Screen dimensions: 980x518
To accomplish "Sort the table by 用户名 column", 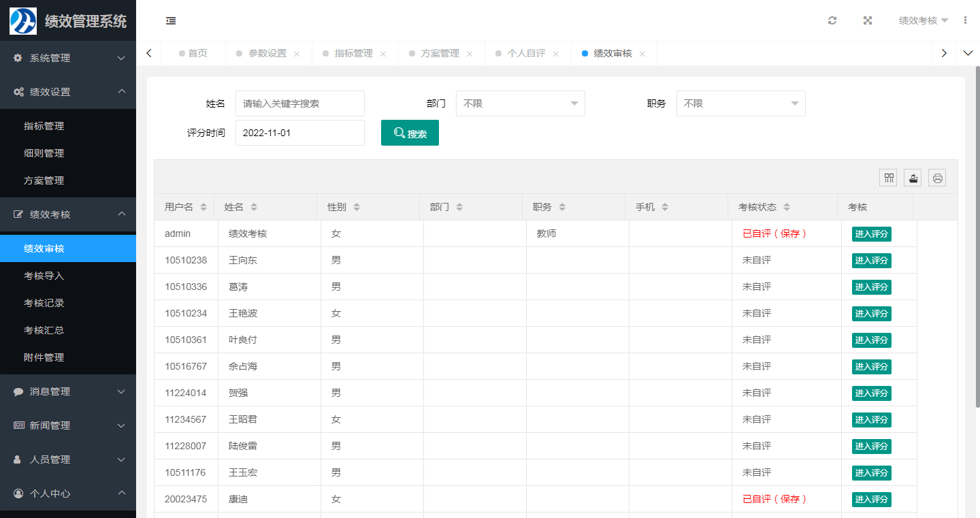I will pos(203,207).
